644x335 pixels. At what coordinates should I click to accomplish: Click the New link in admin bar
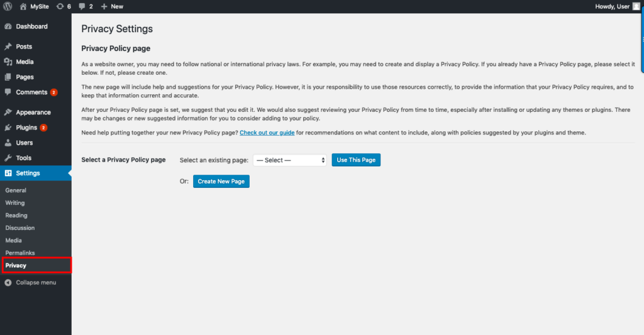point(116,6)
